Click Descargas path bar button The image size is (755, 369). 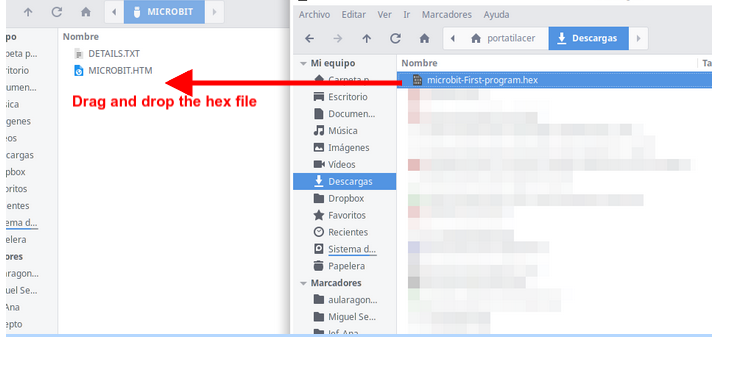point(588,39)
